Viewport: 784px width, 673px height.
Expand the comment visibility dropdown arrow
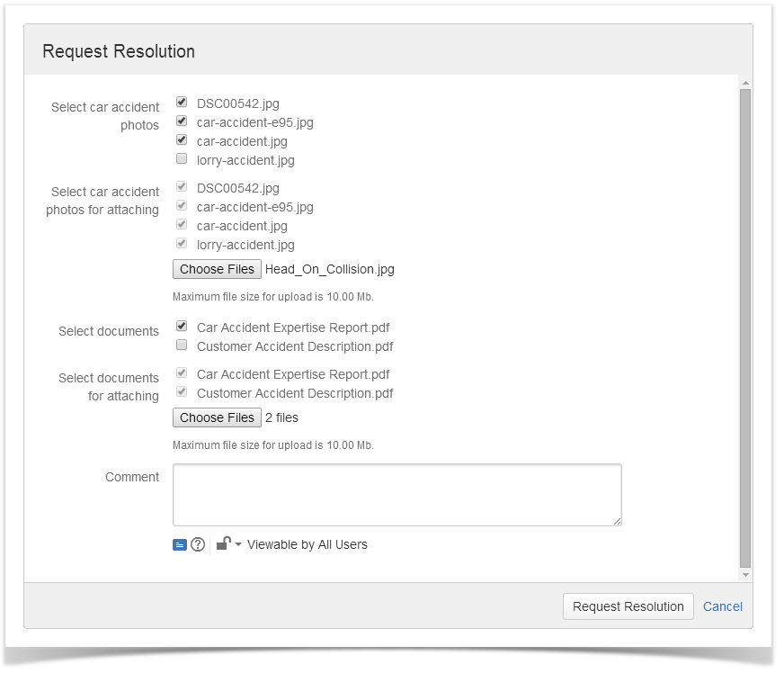(x=238, y=544)
